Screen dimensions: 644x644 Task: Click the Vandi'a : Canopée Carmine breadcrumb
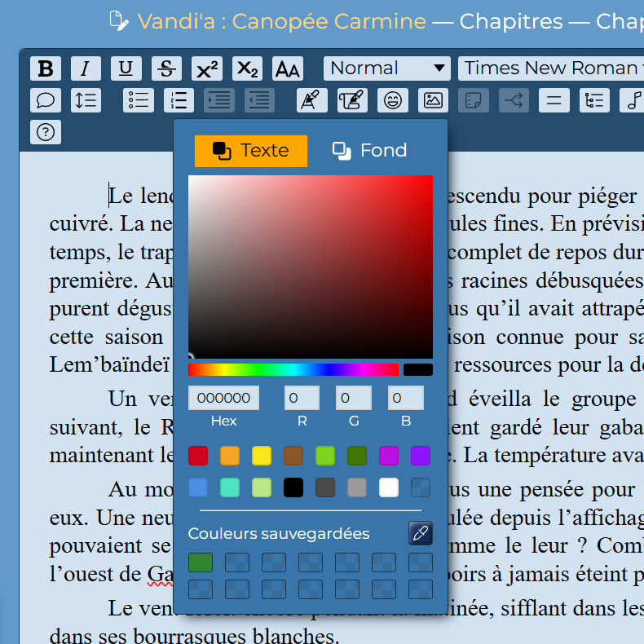pyautogui.click(x=282, y=21)
